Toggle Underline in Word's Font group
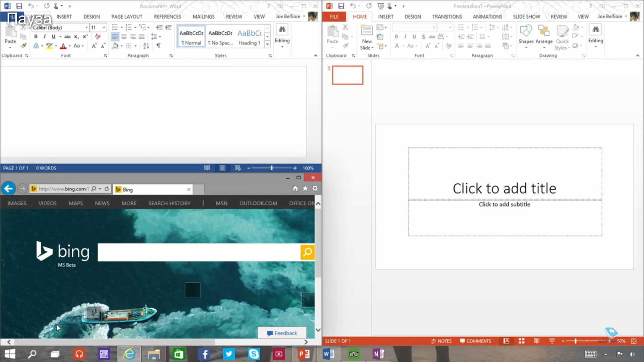 tap(53, 37)
